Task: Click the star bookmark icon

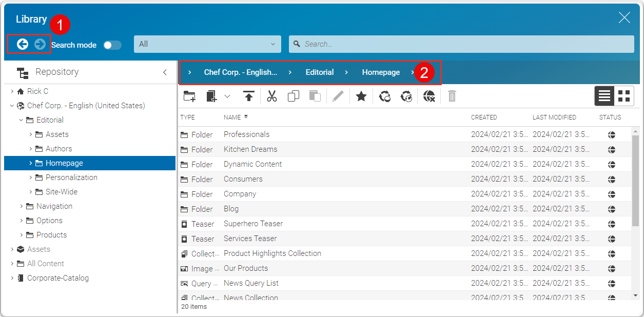Action: [x=361, y=96]
